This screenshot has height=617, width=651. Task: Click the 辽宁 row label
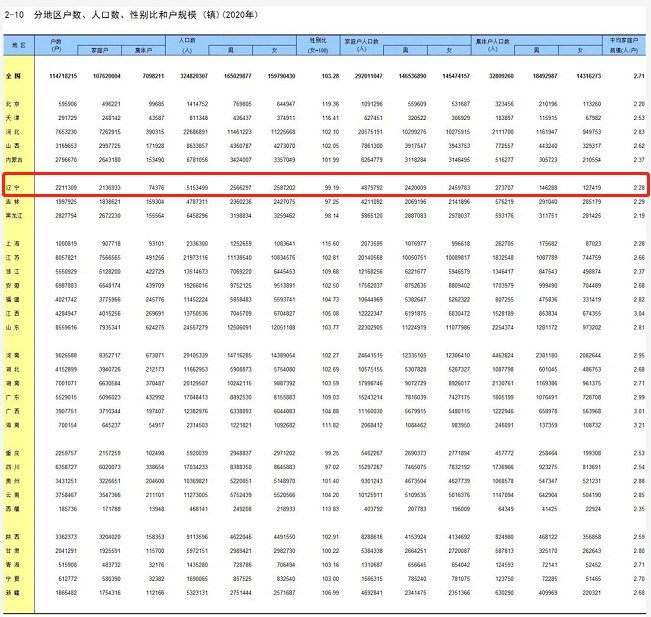(13, 188)
